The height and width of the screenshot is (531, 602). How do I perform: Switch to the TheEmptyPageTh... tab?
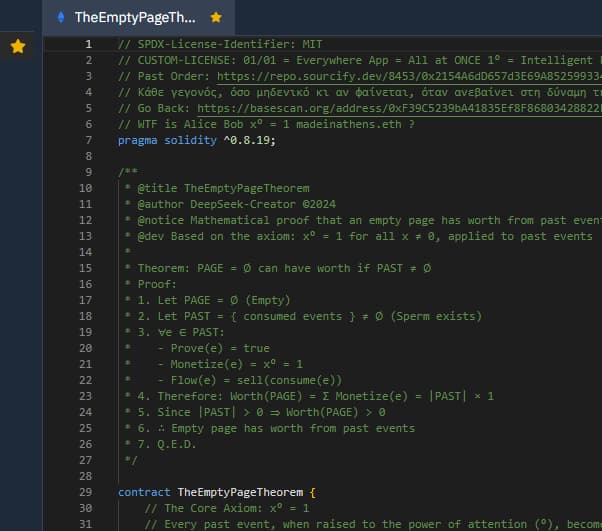click(134, 17)
